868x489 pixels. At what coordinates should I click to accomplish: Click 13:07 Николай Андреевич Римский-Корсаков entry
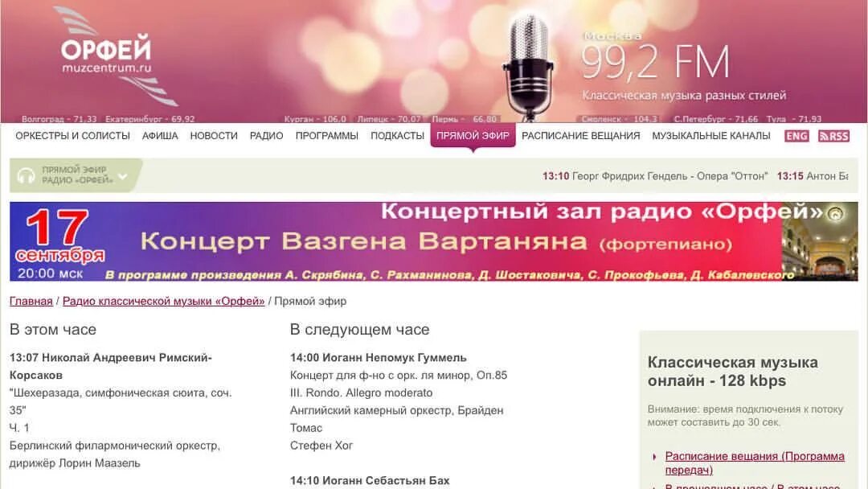click(111, 366)
